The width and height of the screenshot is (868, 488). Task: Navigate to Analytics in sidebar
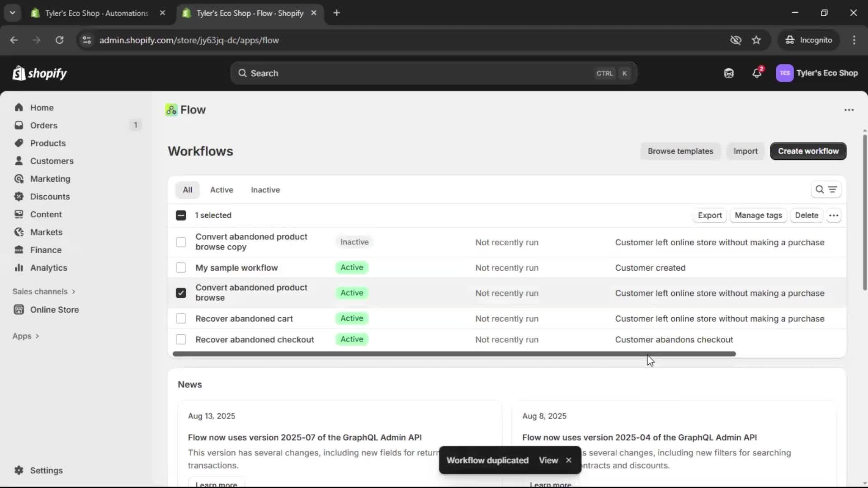(48, 268)
